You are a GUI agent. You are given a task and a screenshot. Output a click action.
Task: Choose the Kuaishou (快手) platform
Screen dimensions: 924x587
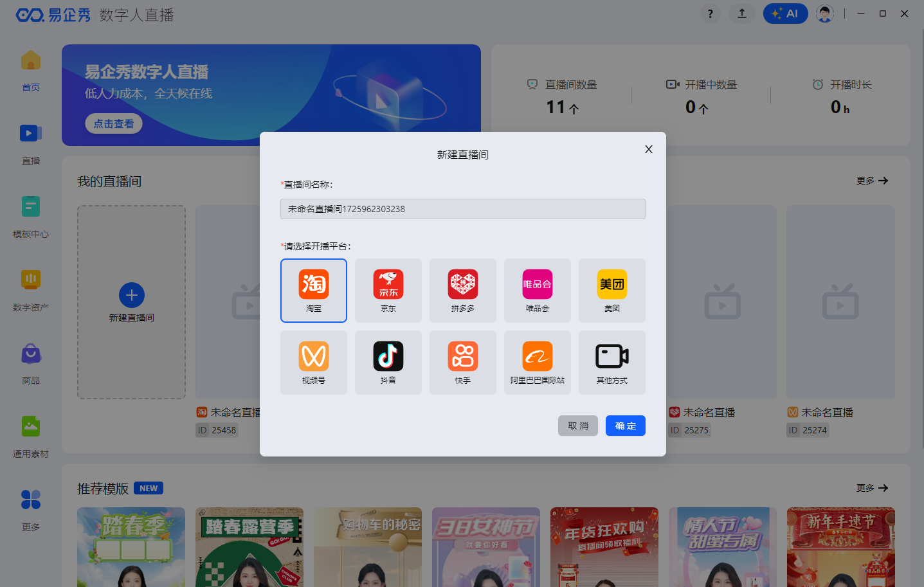[463, 363]
